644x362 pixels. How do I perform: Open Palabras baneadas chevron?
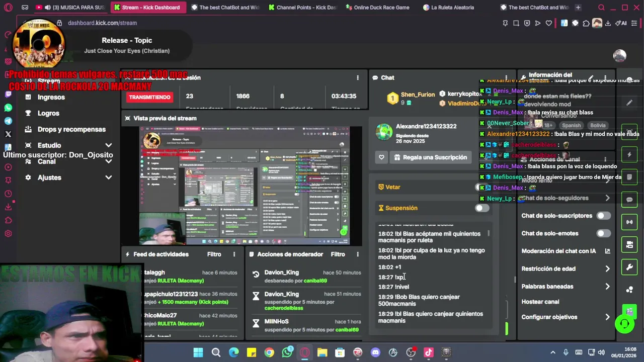(x=607, y=287)
